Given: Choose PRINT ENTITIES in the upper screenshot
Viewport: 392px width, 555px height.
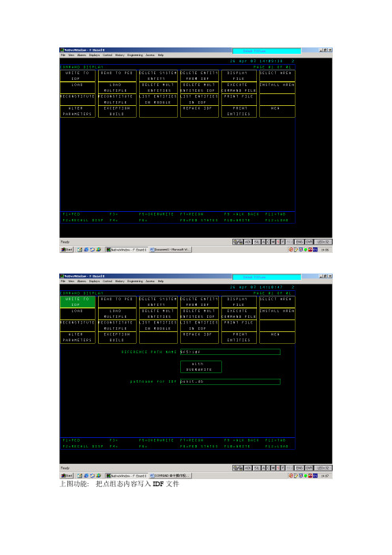Looking at the screenshot, I should (239, 111).
